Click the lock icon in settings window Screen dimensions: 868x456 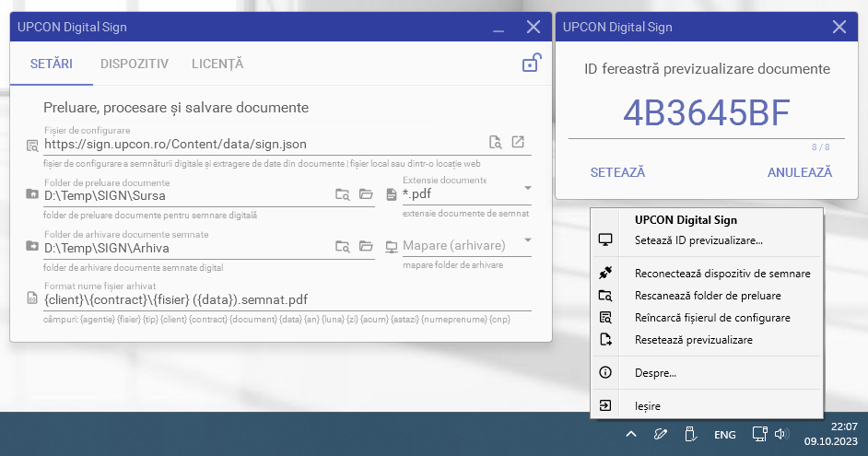532,63
